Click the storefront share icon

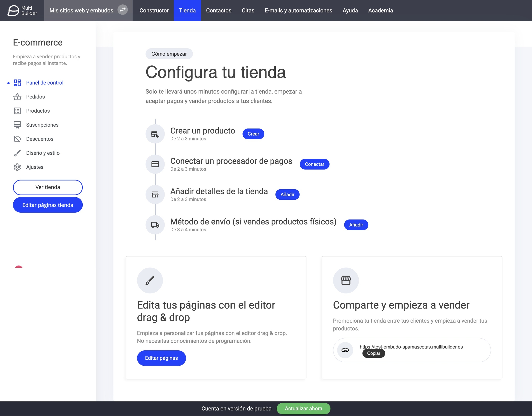(x=346, y=280)
